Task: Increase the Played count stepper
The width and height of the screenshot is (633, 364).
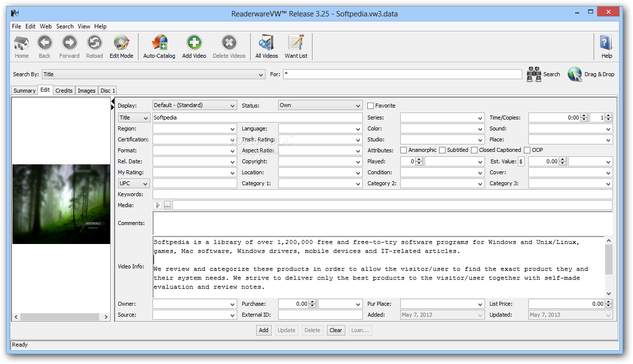Action: pos(419,159)
